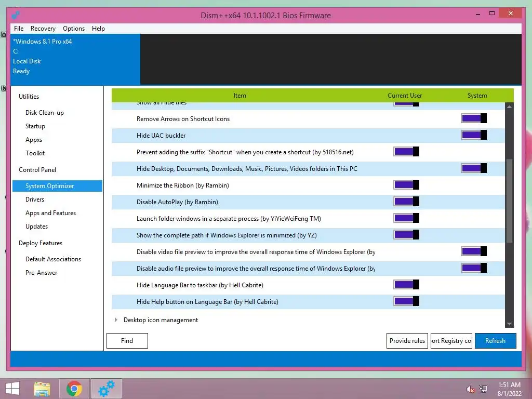Click the network tray icon
Viewport: 532px width, 399px height.
click(x=483, y=389)
